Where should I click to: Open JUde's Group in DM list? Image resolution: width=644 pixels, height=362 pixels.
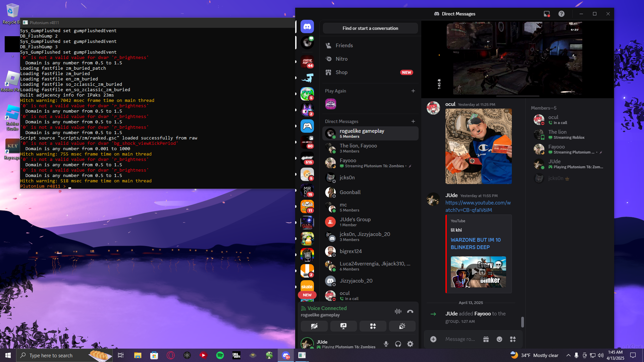[370, 222]
